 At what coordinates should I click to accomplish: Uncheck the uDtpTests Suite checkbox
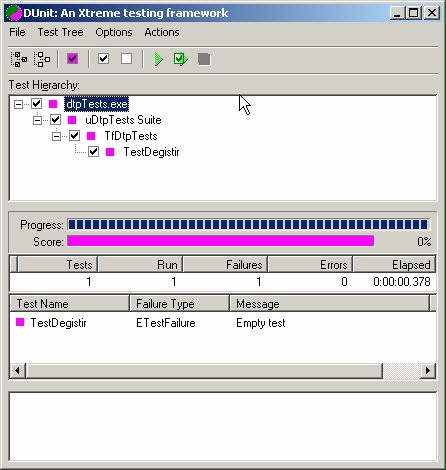(55, 120)
